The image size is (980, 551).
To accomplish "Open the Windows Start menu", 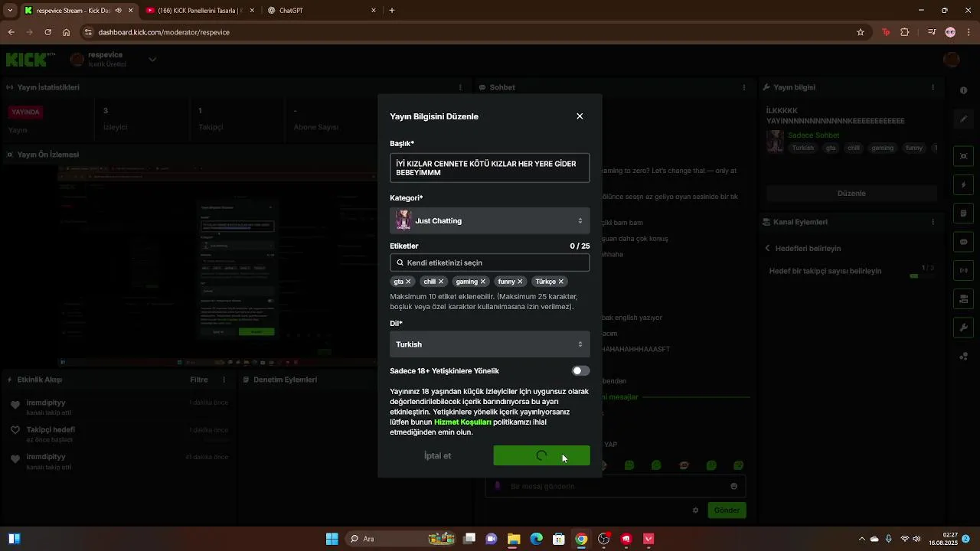I will [x=332, y=539].
